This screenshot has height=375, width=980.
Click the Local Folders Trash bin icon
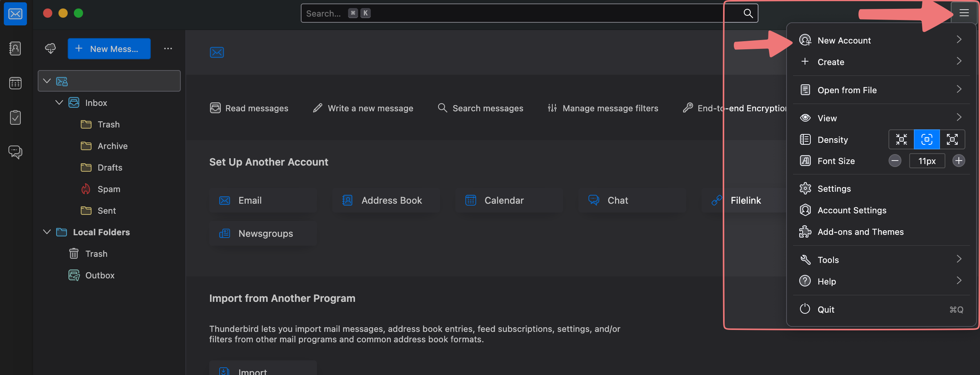74,254
